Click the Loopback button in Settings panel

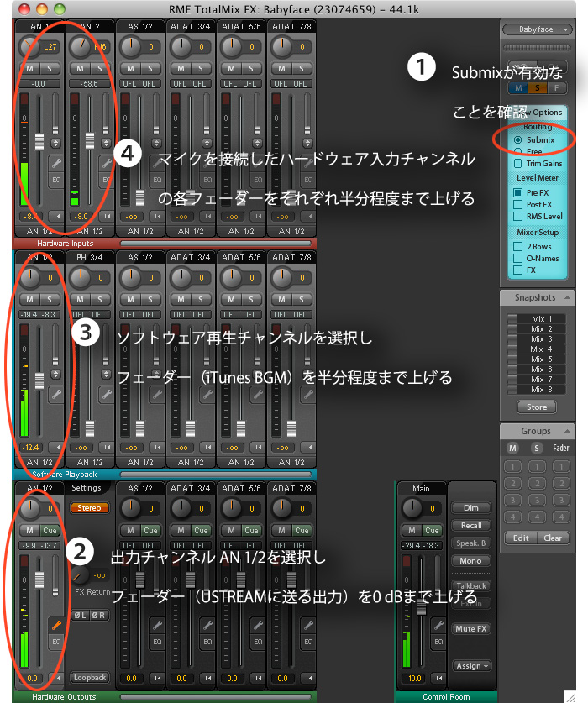coord(90,678)
